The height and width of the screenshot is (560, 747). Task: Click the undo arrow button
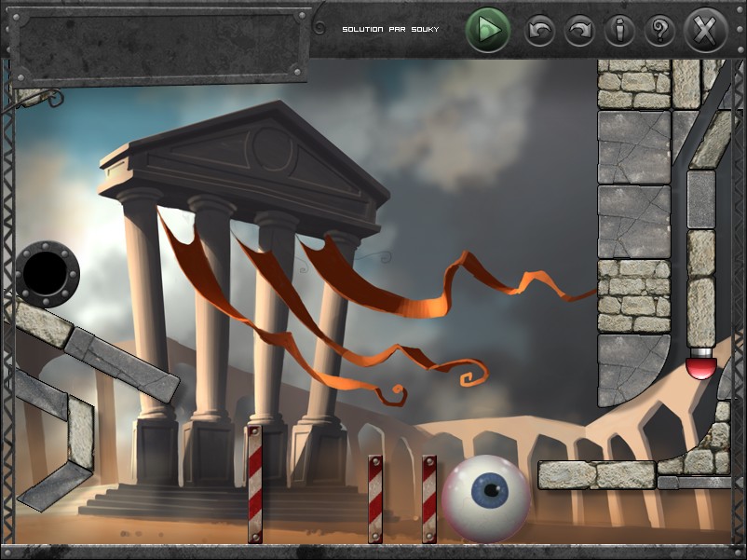539,31
